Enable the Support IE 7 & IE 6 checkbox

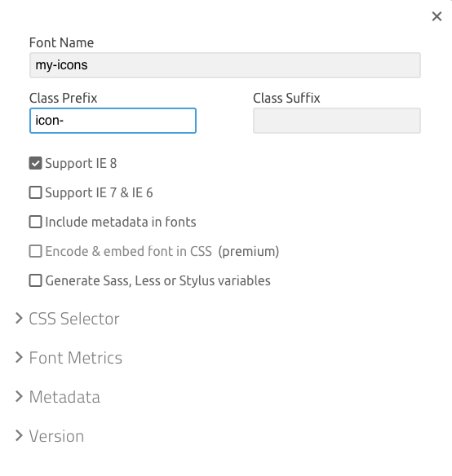tap(36, 192)
